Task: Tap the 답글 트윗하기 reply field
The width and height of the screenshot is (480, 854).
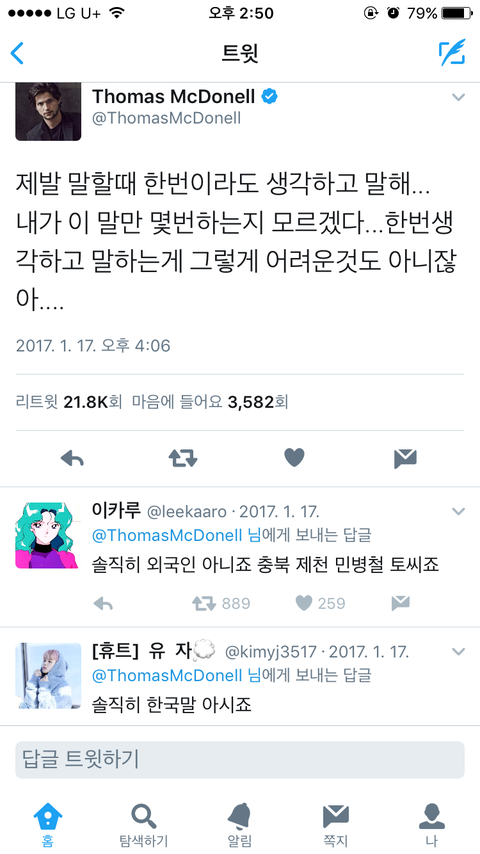Action: point(240,759)
